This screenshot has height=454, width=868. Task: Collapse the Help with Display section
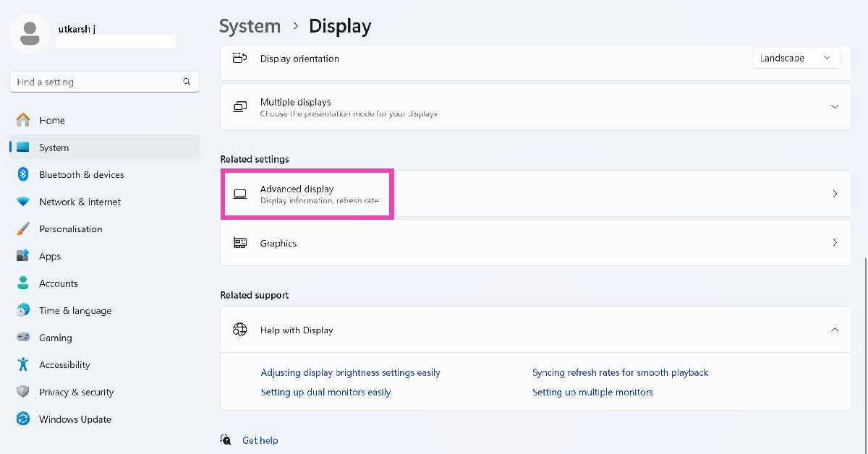coord(835,330)
